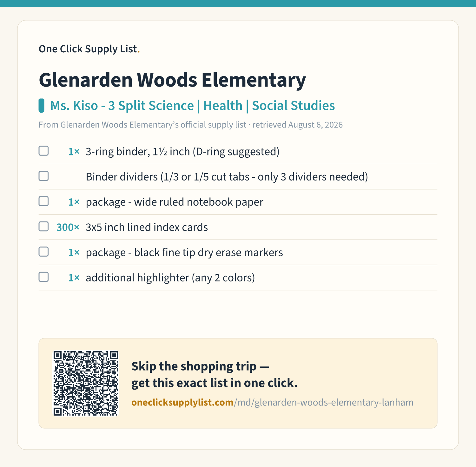
Task: Select the highlighter item text
Action: pyautogui.click(x=170, y=278)
